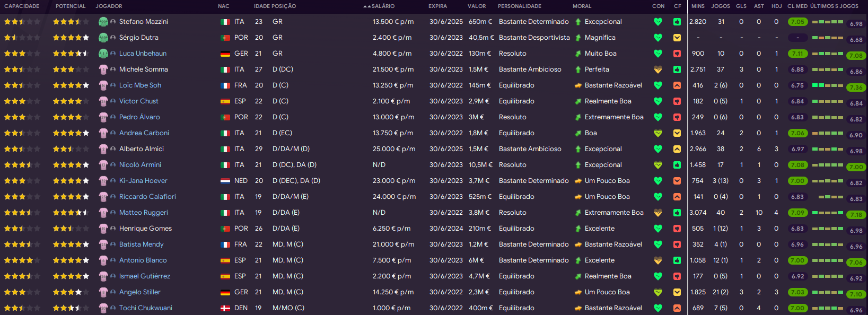868x315 pixels.
Task: Click Antonio Blanco's potential star rating
Action: point(71,260)
